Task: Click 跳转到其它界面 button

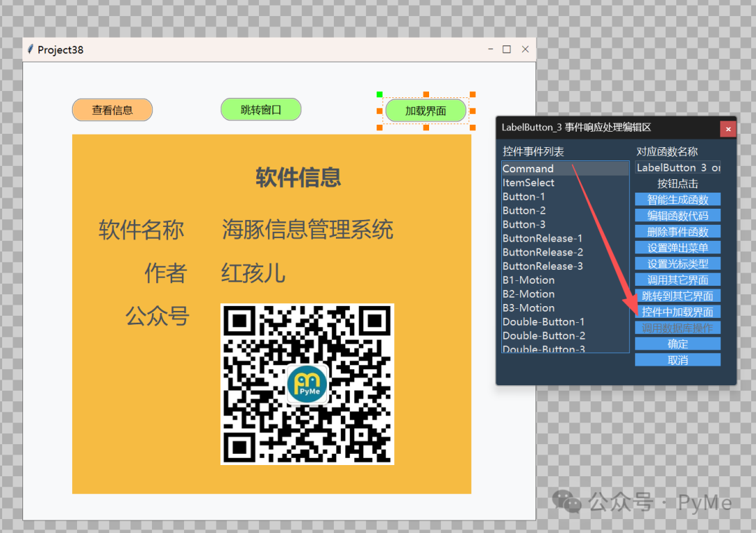Action: click(678, 296)
